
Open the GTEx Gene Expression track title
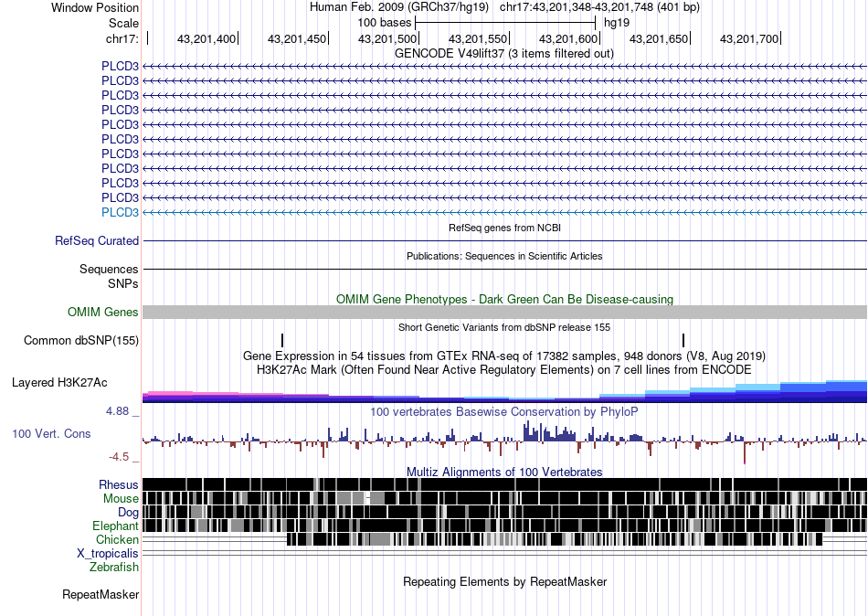point(504,356)
